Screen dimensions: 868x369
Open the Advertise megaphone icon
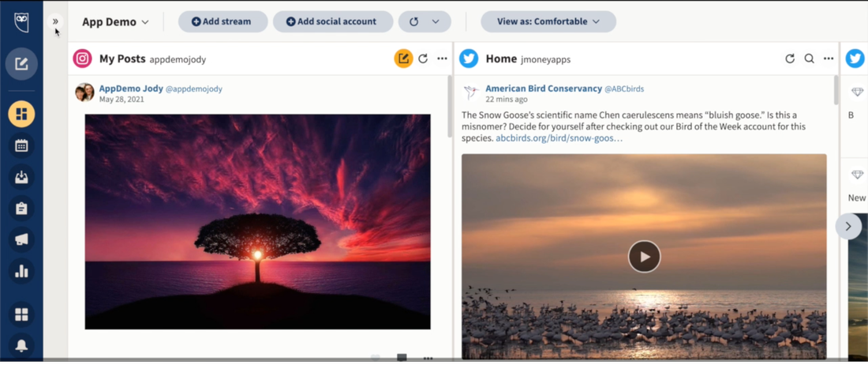21,239
